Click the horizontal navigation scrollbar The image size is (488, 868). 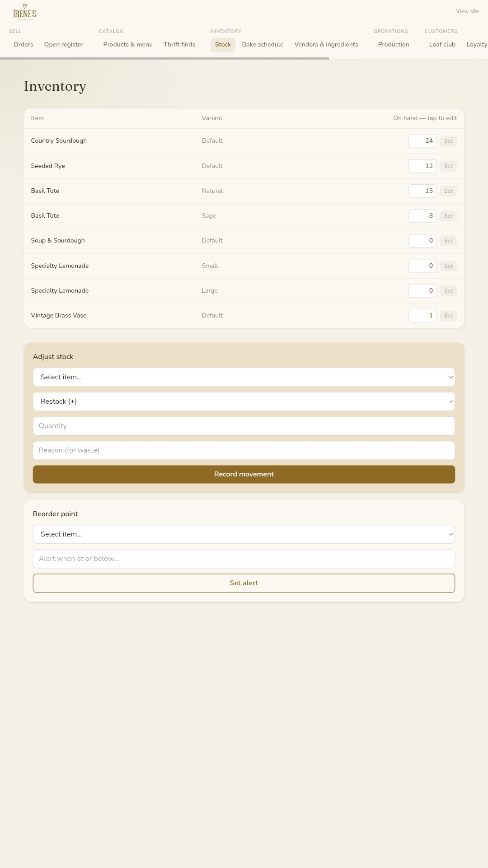coord(164,58)
